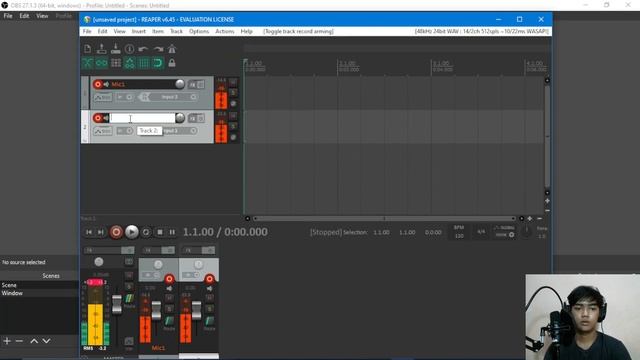Toggle the locking padlock icon
Image resolution: width=640 pixels, height=360 pixels.
point(172,63)
